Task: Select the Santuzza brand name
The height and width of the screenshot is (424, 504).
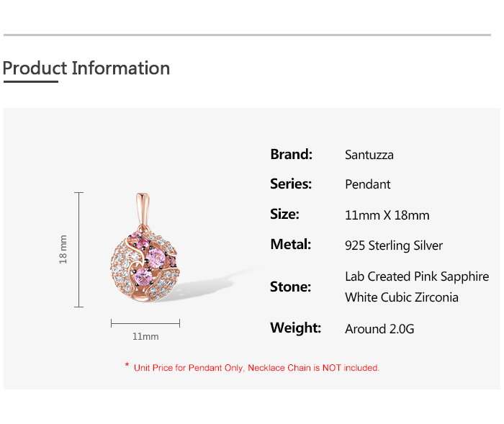Action: point(369,155)
